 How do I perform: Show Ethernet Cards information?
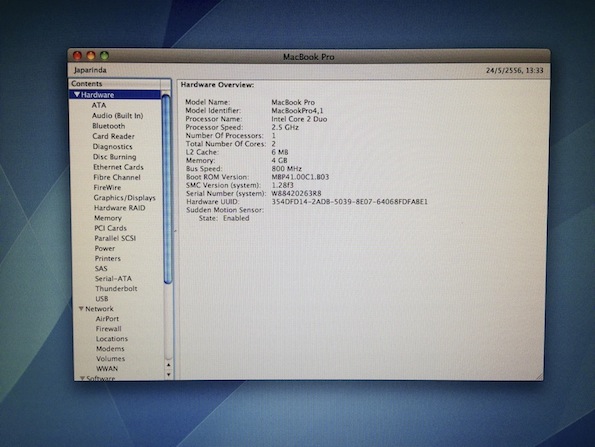click(118, 167)
